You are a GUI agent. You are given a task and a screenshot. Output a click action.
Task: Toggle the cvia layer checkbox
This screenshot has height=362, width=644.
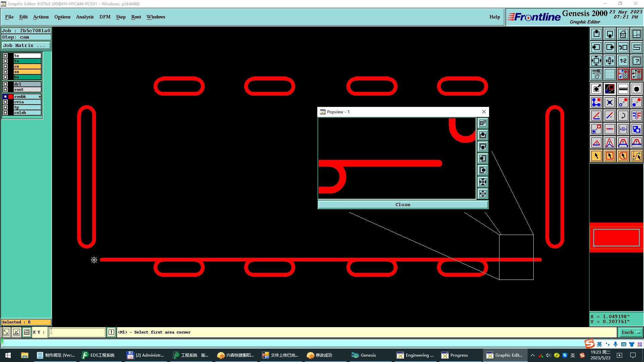(x=5, y=102)
